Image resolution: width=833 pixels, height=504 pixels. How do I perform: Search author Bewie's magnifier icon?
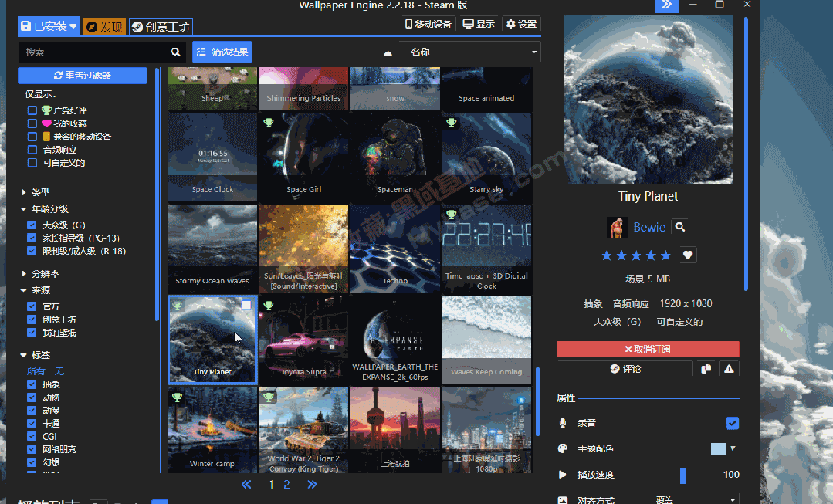coord(680,227)
